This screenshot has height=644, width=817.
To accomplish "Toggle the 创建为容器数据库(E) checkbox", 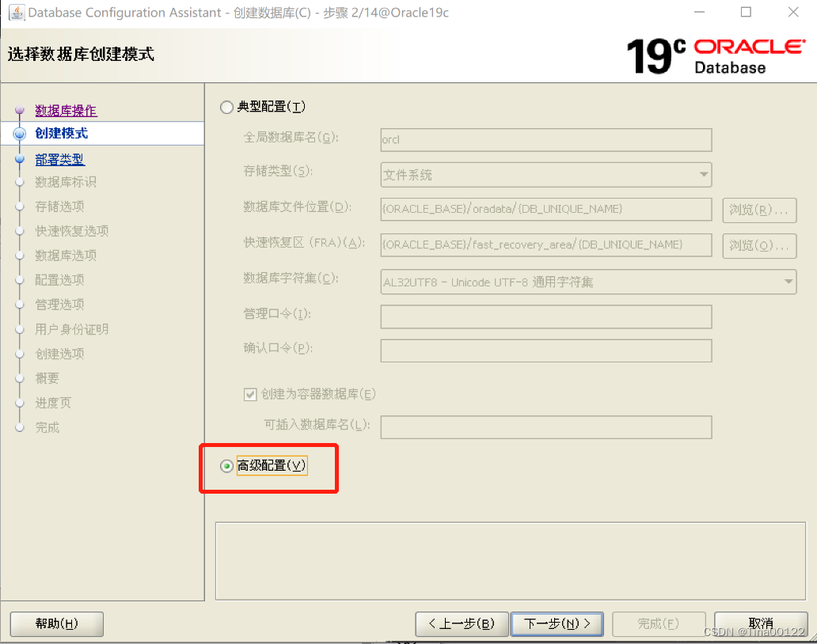I will (x=250, y=394).
